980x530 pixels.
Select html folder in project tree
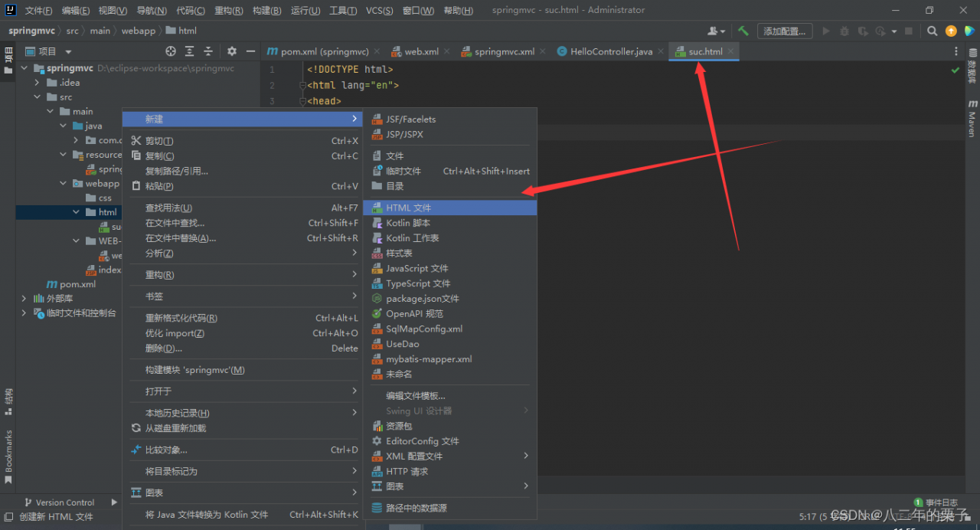(107, 212)
